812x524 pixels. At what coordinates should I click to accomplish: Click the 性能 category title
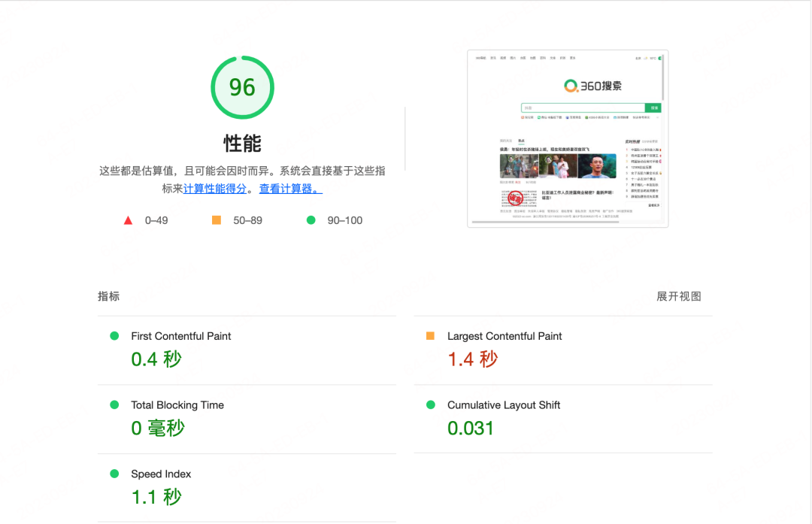click(242, 144)
